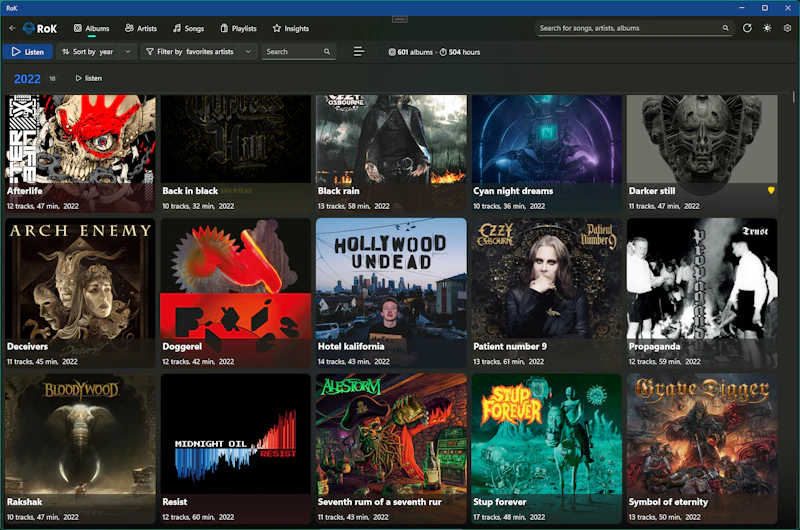Go to the Playlists tab
This screenshot has height=530, width=800.
pos(238,29)
